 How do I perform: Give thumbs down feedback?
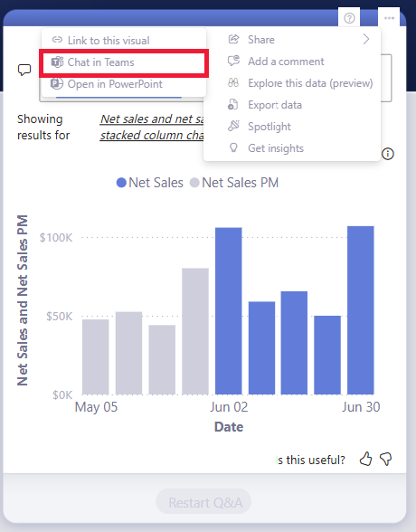[x=385, y=460]
